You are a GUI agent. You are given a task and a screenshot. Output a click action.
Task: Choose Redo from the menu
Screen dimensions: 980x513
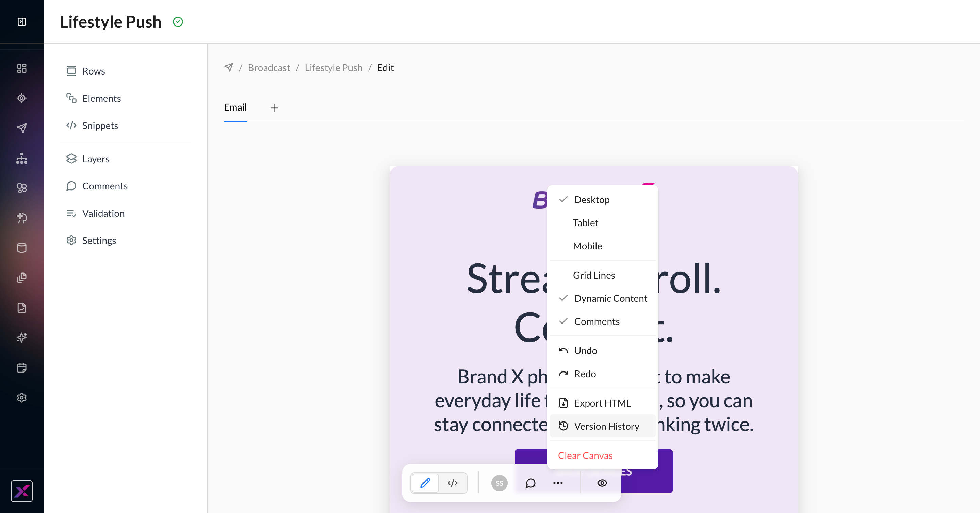coord(603,374)
